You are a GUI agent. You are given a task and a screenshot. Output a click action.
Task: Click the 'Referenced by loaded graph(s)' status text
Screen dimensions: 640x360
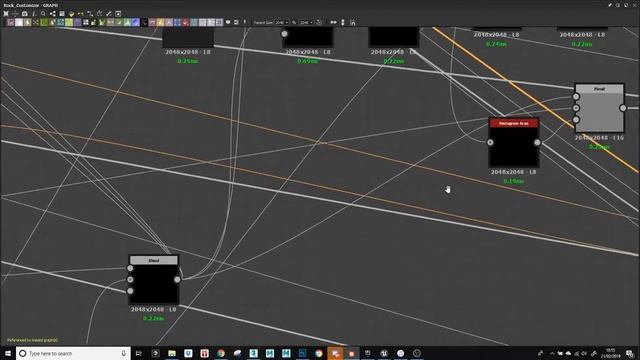click(x=32, y=340)
